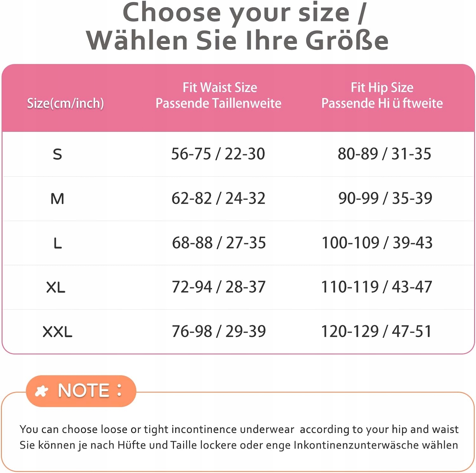476x473 pixels.
Task: Click waist value 56-75 / 22-30
Action: click(218, 154)
